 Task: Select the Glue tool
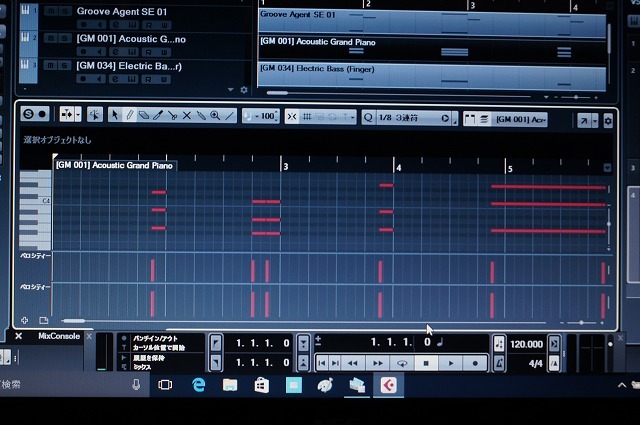pyautogui.click(x=201, y=116)
